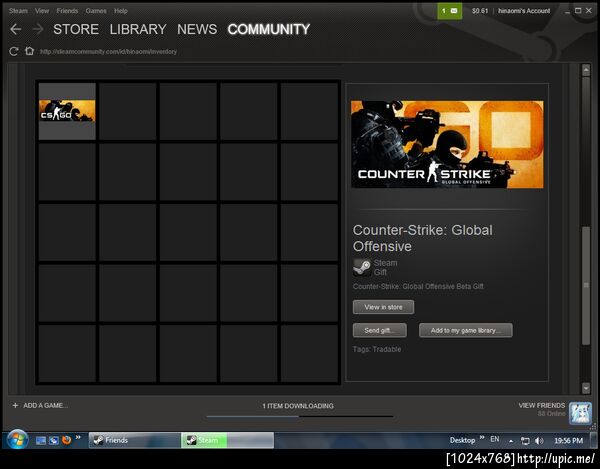Image resolution: width=600 pixels, height=469 pixels.
Task: Open the 1 ITEM DOWNLOADING status
Action: pyautogui.click(x=298, y=405)
